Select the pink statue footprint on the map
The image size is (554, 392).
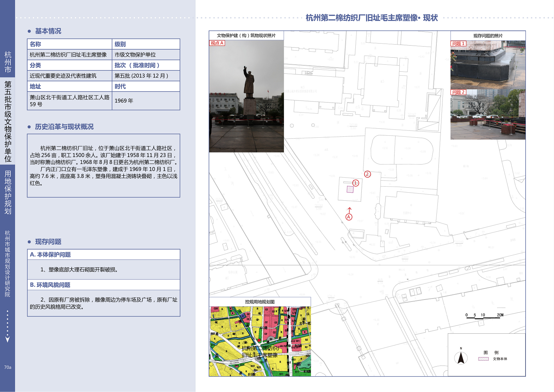click(x=350, y=190)
